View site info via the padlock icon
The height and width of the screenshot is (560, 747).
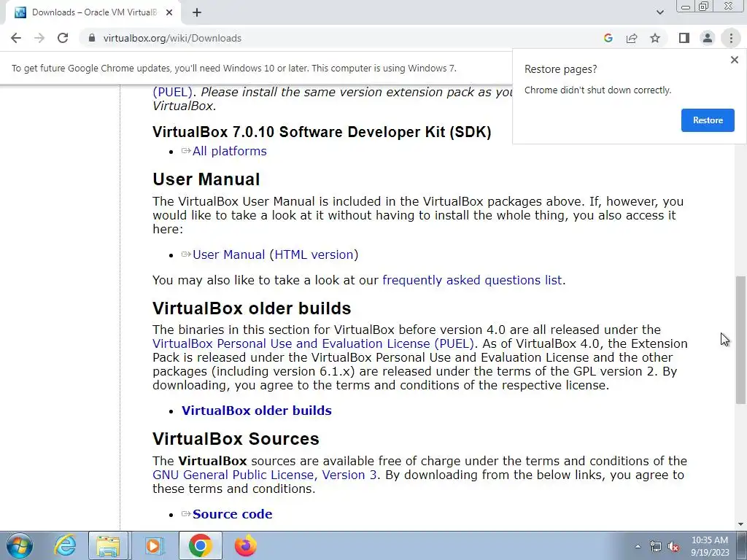click(92, 38)
